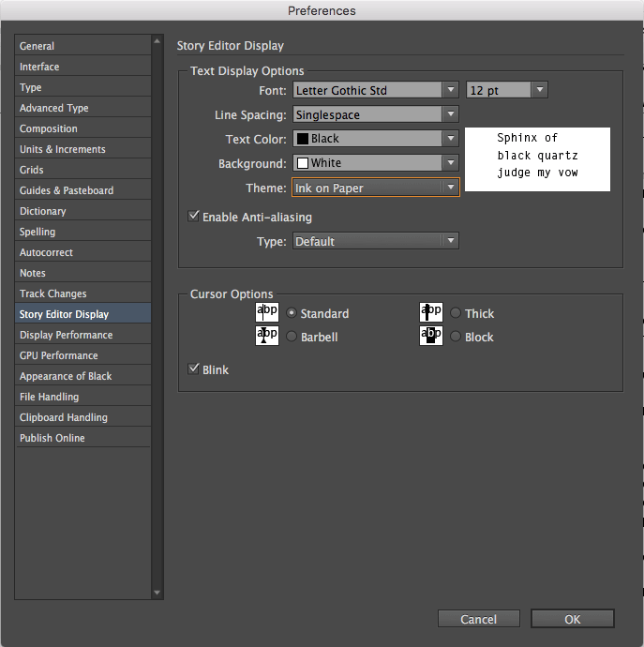The image size is (644, 647).
Task: Click the Sphinx of black quartz preview
Action: pos(537,159)
